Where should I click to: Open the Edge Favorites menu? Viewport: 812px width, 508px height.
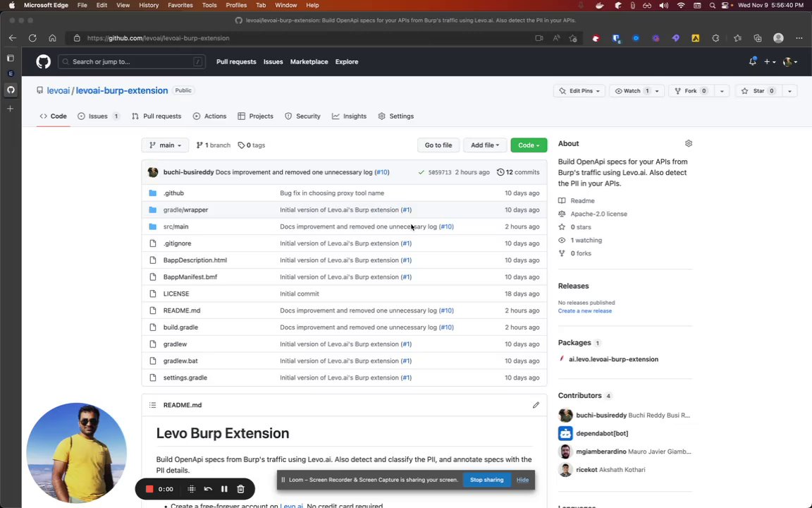(x=180, y=5)
